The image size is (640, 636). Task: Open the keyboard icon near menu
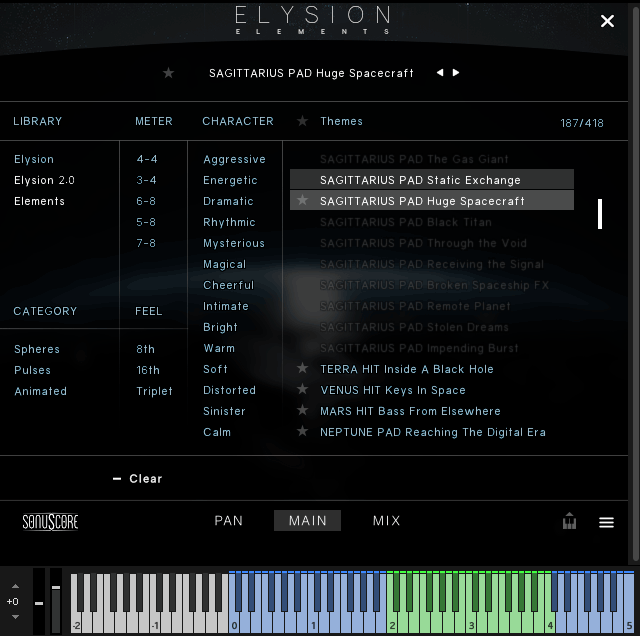(569, 521)
